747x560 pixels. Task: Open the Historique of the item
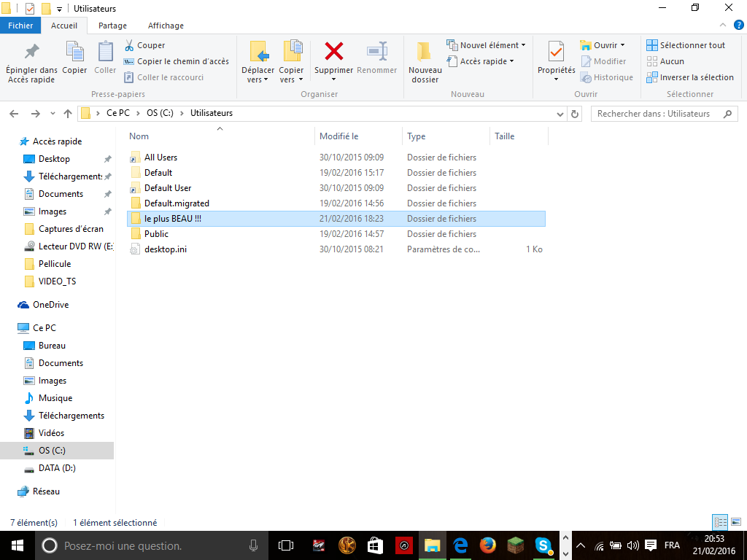pyautogui.click(x=607, y=77)
